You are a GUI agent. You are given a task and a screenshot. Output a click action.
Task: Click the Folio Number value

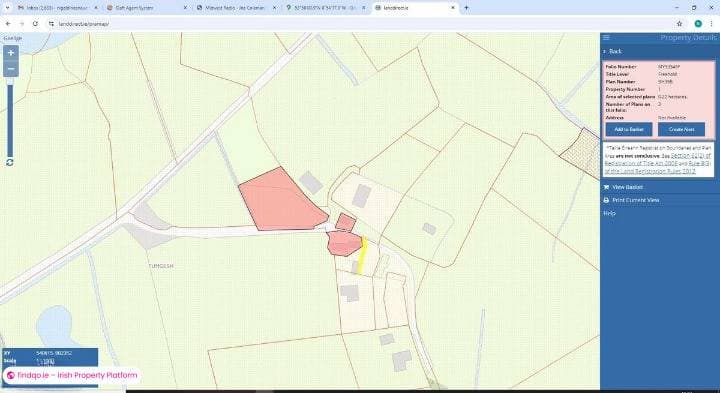[668, 67]
